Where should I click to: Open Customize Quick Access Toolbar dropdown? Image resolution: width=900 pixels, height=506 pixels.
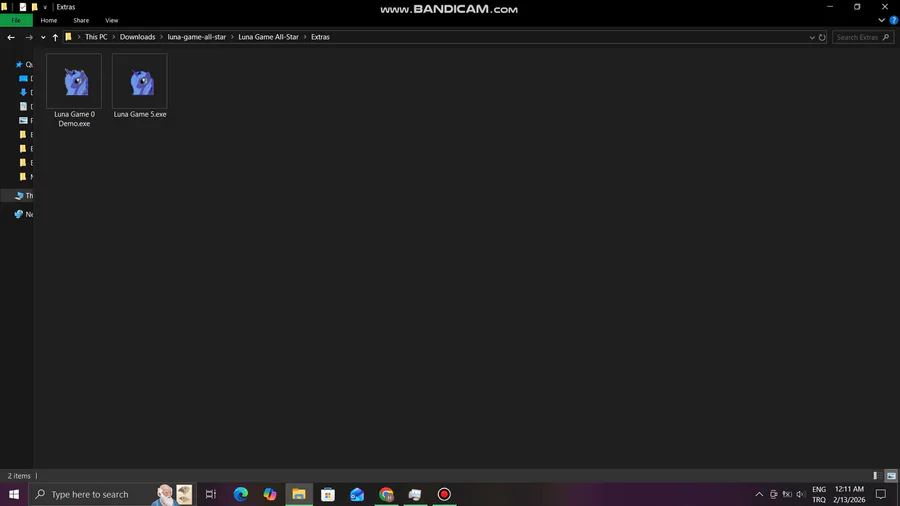coord(45,7)
